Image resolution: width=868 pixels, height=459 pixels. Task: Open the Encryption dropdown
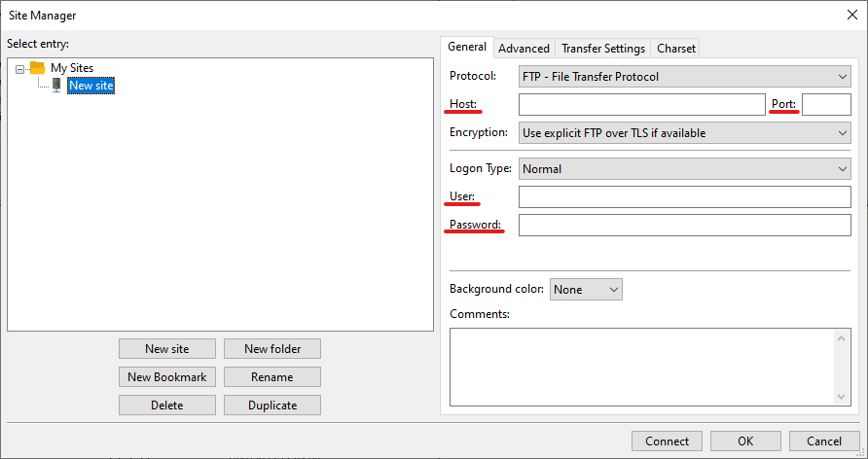pyautogui.click(x=685, y=132)
